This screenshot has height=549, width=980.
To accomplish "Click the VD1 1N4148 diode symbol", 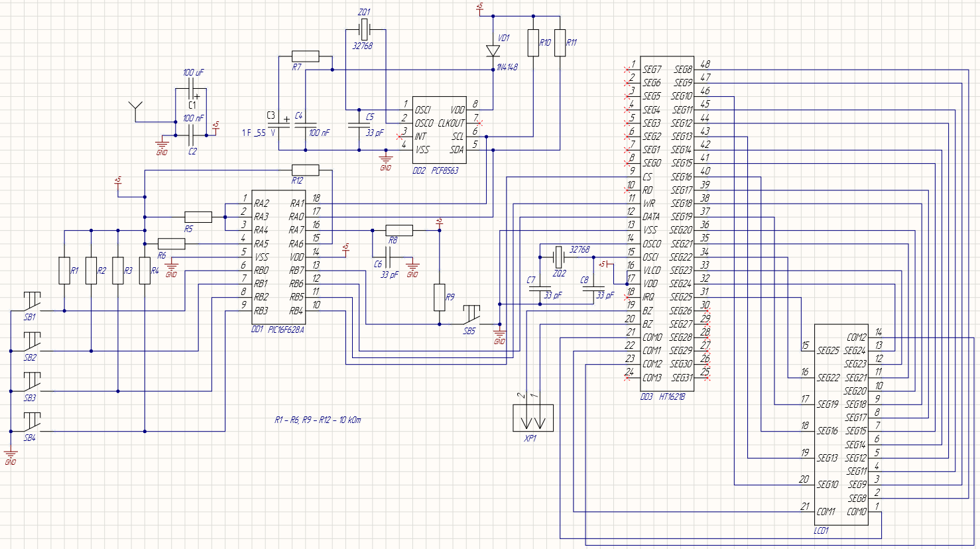I will tap(494, 50).
